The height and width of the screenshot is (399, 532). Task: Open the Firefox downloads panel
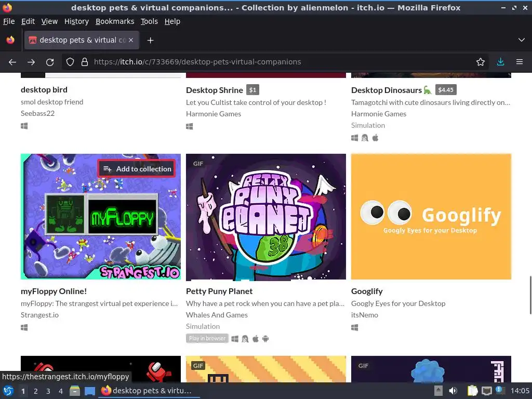click(500, 62)
